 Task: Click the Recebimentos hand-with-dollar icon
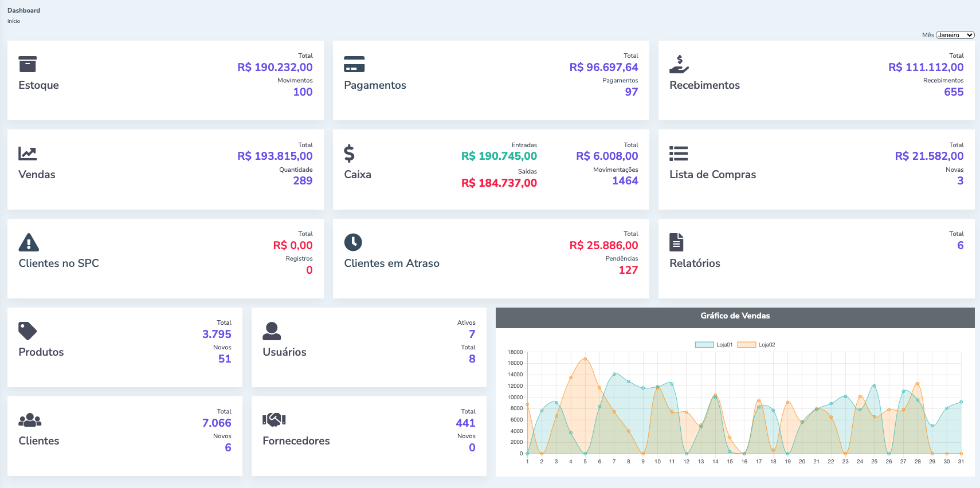click(679, 64)
